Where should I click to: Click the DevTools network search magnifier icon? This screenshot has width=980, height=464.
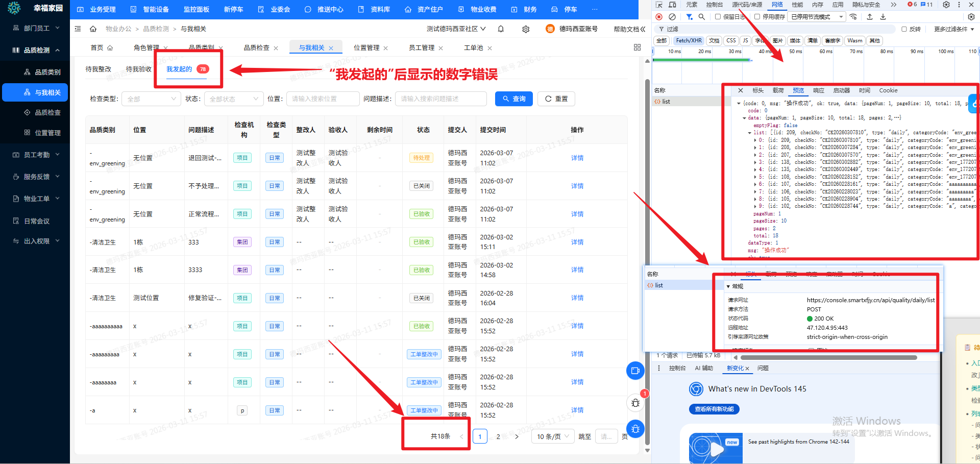pos(702,17)
